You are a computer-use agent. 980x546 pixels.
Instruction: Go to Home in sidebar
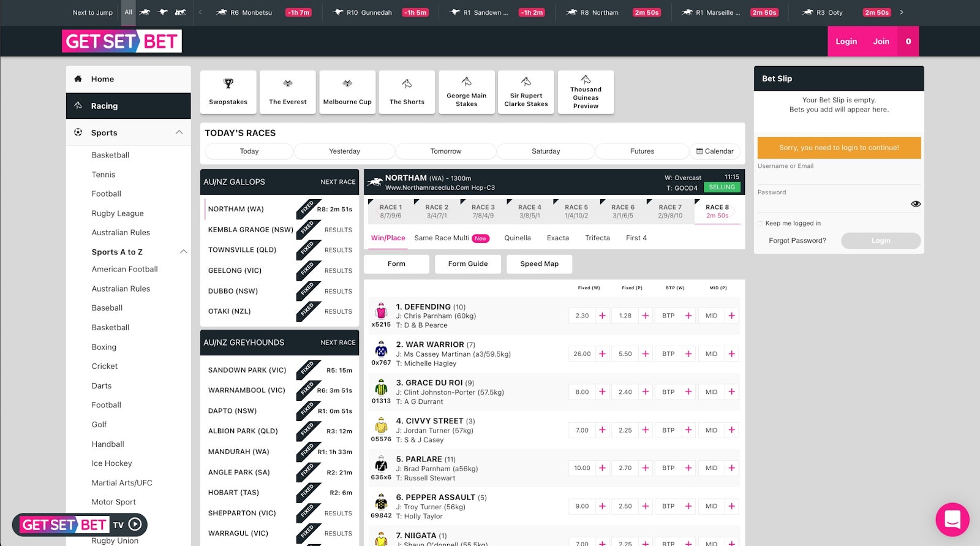point(129,79)
